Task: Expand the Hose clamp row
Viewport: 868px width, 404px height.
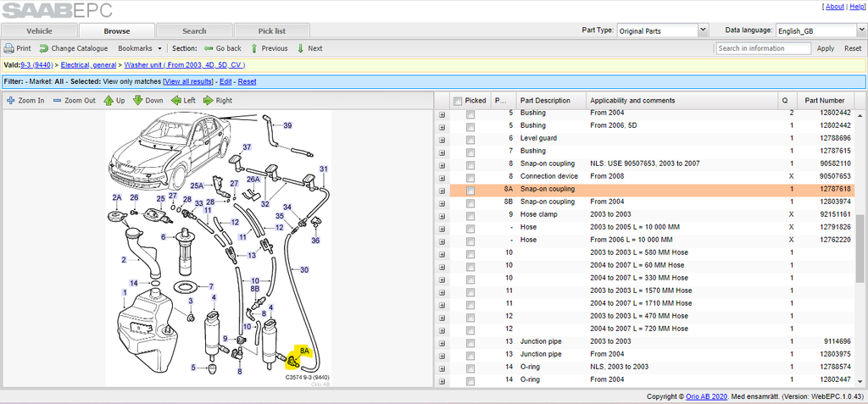Action: [442, 216]
